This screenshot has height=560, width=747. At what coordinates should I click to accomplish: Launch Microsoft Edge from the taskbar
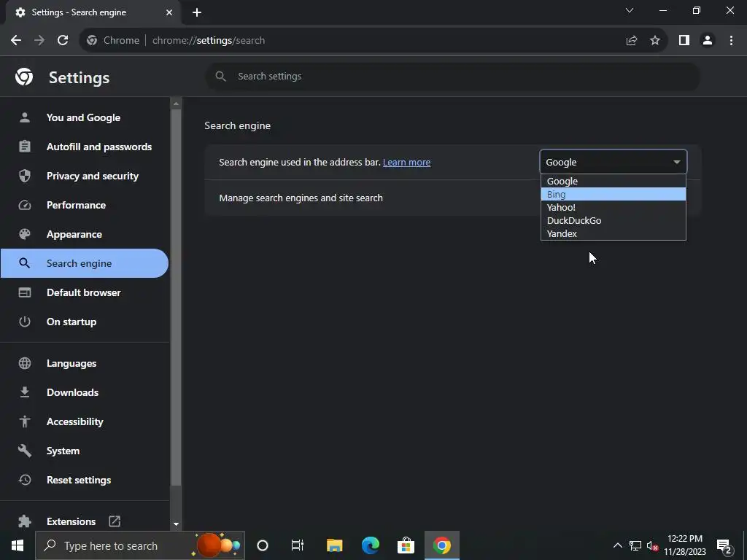tap(370, 545)
